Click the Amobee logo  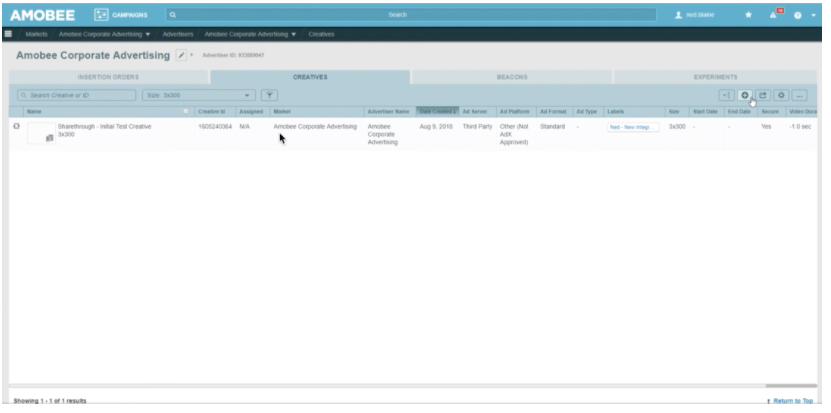point(42,15)
